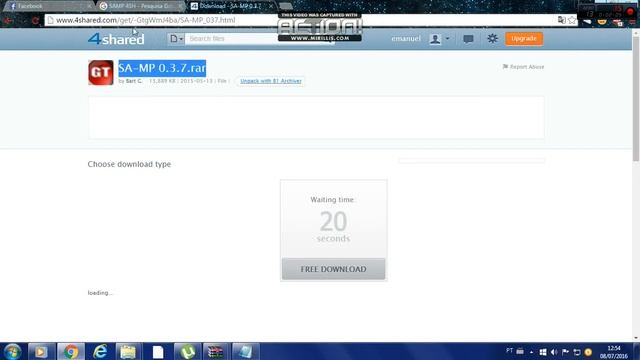640x360 pixels.
Task: Click the translate page icon
Action: click(562, 20)
